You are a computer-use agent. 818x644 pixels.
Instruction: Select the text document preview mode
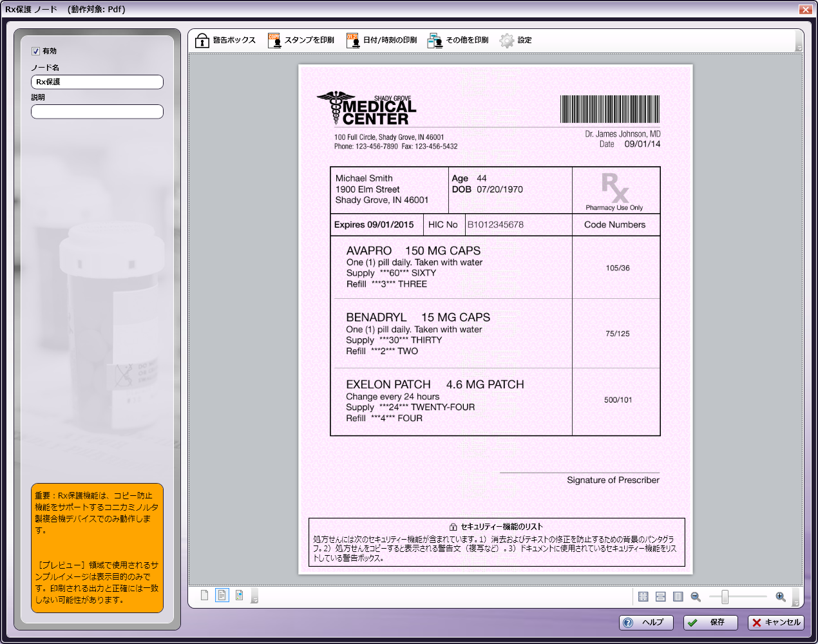click(222, 596)
